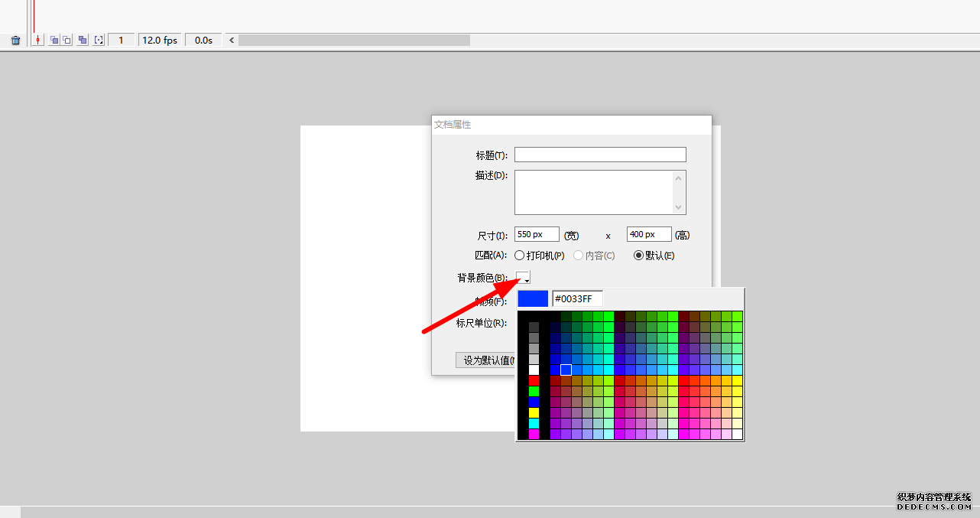
Task: Select the 默认 (Default) match radio button
Action: click(x=639, y=256)
